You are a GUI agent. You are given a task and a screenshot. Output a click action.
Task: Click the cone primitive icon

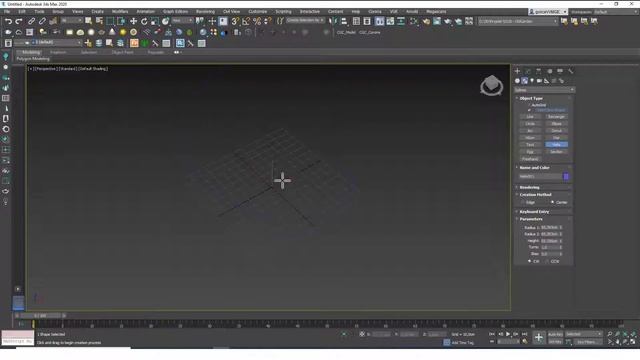112,32
